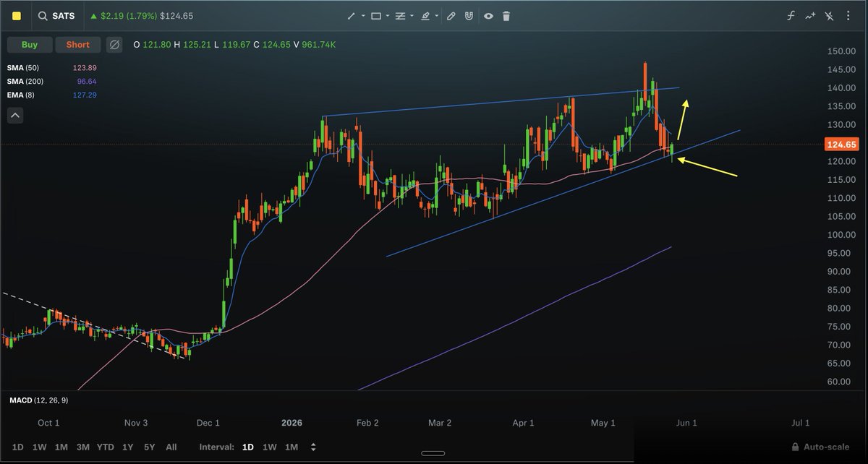This screenshot has width=868, height=464.
Task: Select the 5Y time range
Action: (148, 447)
